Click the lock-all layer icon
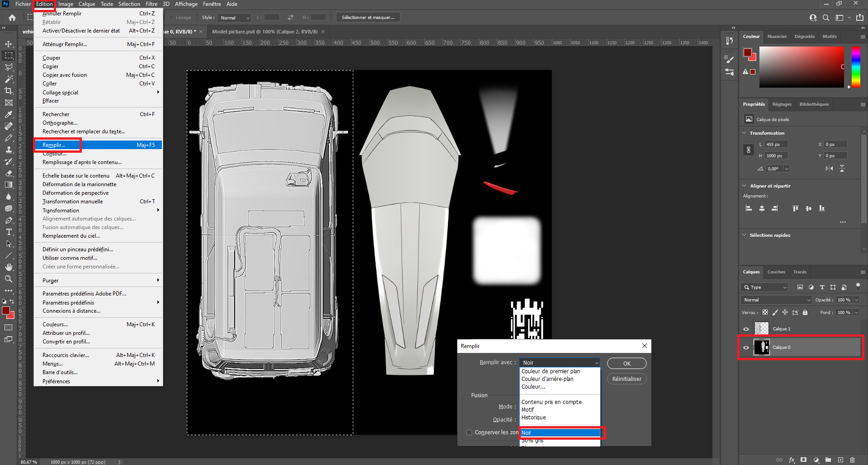The height and width of the screenshot is (465, 868). tap(805, 312)
